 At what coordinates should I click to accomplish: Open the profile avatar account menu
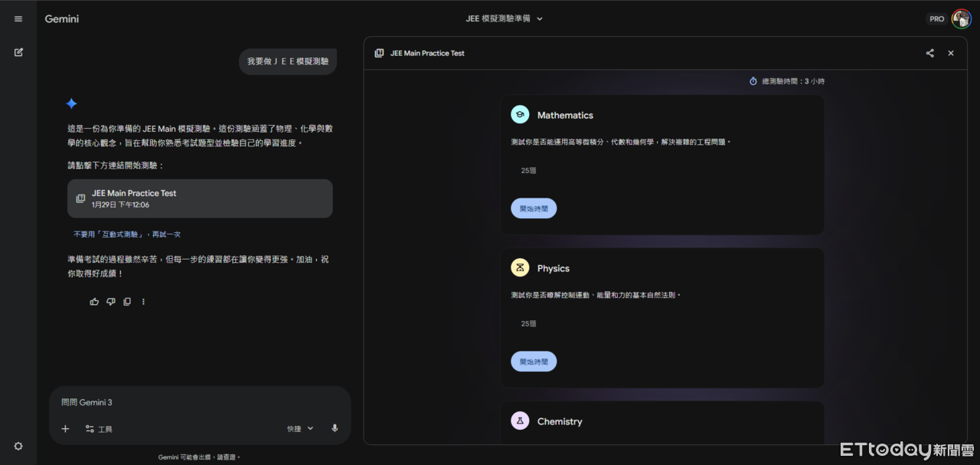point(961,18)
